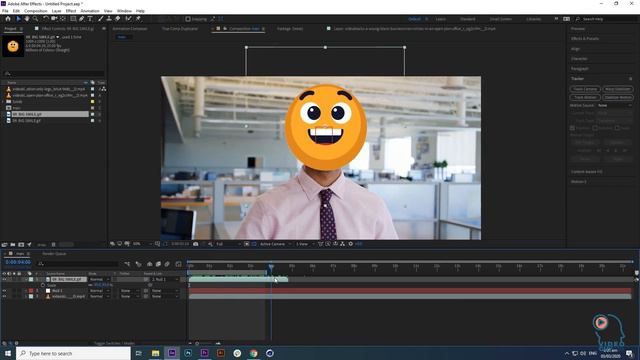Open the Full resolution dropdown

(228, 244)
